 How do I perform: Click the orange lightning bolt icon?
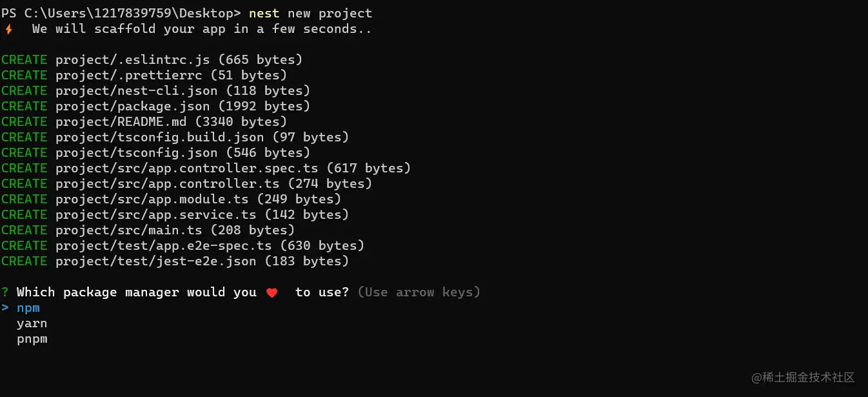pyautogui.click(x=8, y=29)
